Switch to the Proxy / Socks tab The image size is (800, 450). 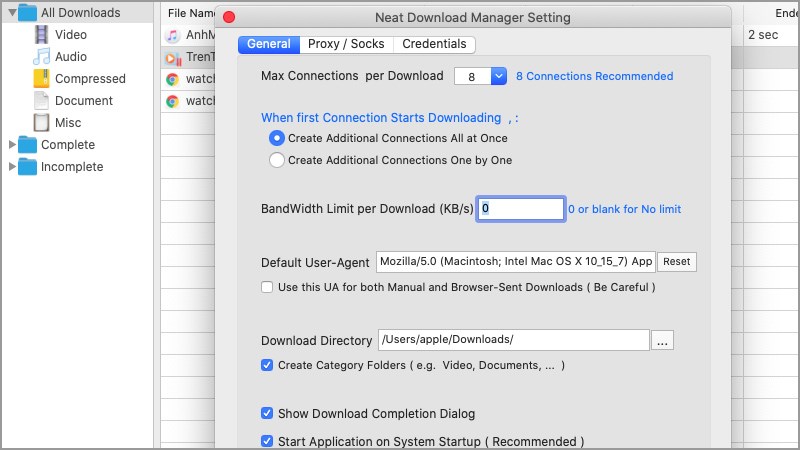pos(346,44)
